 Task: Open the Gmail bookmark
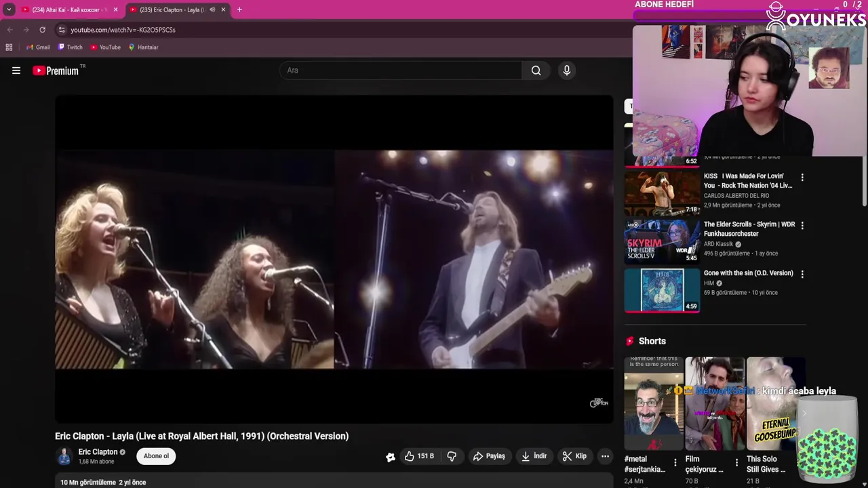point(38,47)
